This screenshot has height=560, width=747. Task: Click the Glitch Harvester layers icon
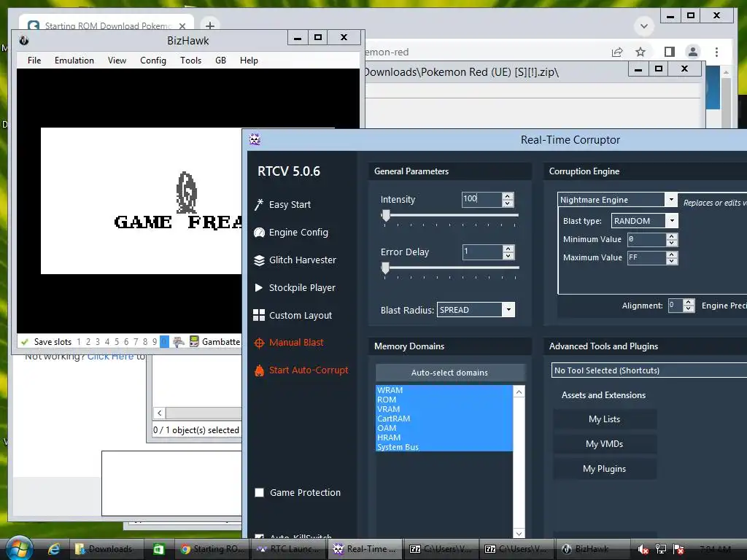(x=259, y=260)
